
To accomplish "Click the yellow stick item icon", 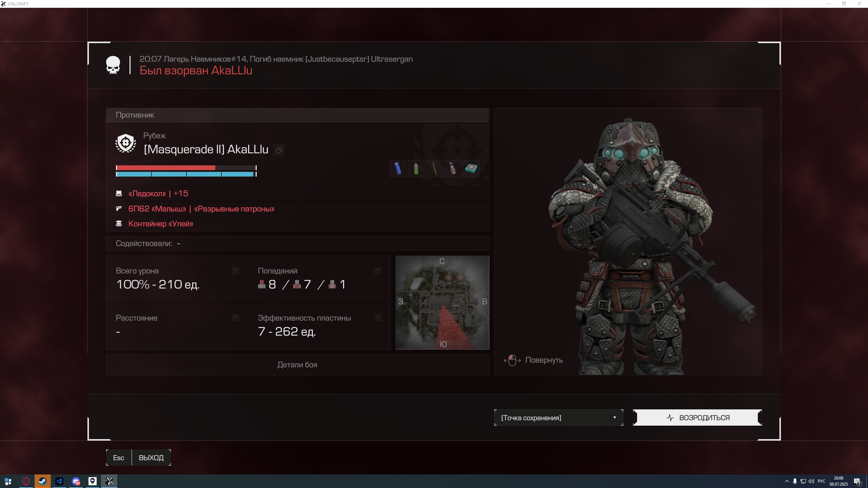I will point(435,169).
